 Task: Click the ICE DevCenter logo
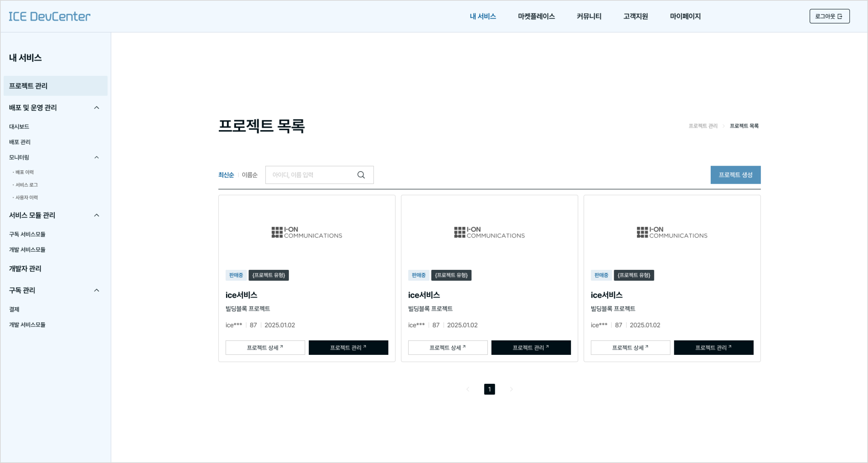pos(49,16)
